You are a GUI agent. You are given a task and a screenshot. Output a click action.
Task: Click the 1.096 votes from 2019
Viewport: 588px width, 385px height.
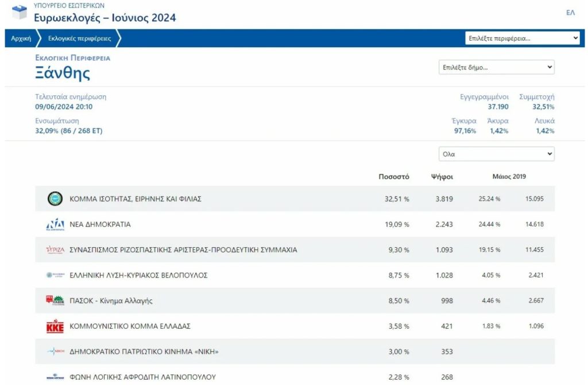point(536,326)
